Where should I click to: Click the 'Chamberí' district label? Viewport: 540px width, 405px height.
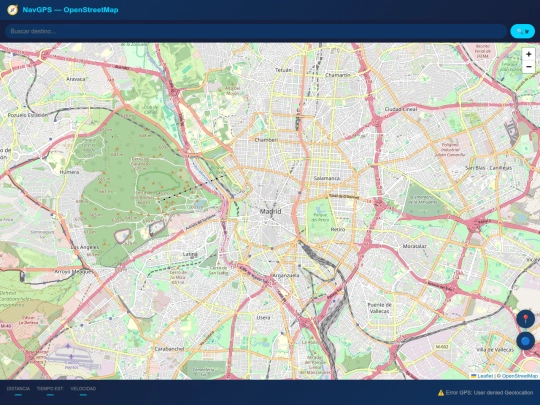click(x=266, y=140)
